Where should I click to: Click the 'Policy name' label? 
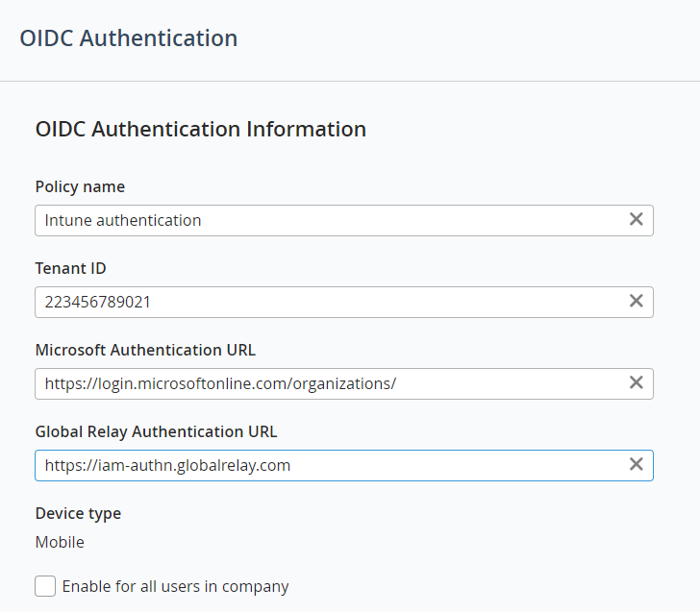80,186
